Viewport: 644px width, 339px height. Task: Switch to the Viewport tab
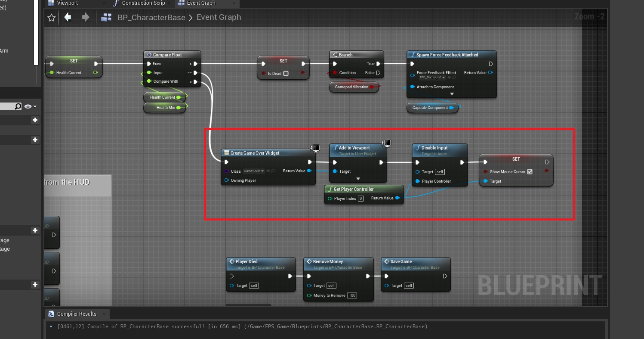point(67,3)
